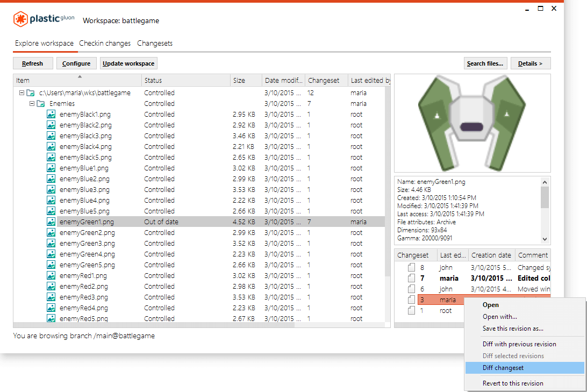
Task: Click the properties panel scroll down arrow
Action: click(545, 239)
